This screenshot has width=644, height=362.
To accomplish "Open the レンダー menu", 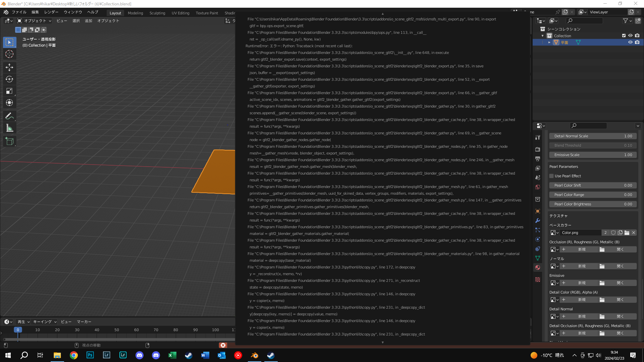I will pos(51,12).
